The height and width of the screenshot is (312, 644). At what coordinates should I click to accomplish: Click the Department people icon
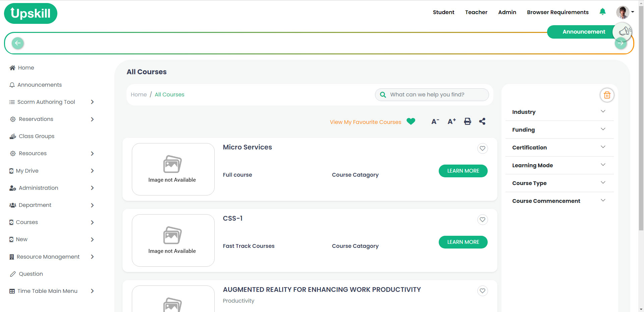click(x=13, y=205)
